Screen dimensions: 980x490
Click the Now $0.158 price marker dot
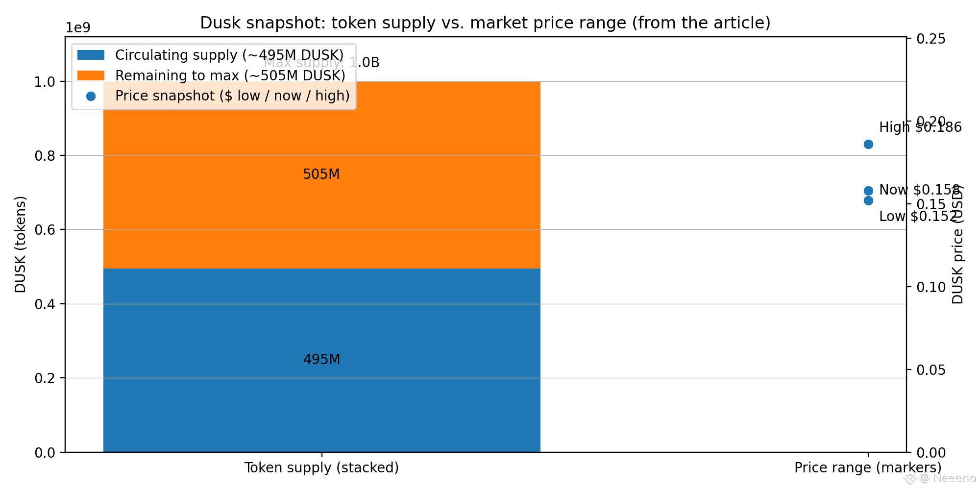point(868,191)
